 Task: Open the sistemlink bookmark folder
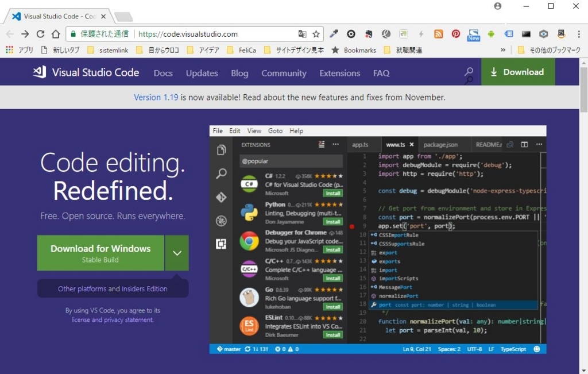point(107,50)
